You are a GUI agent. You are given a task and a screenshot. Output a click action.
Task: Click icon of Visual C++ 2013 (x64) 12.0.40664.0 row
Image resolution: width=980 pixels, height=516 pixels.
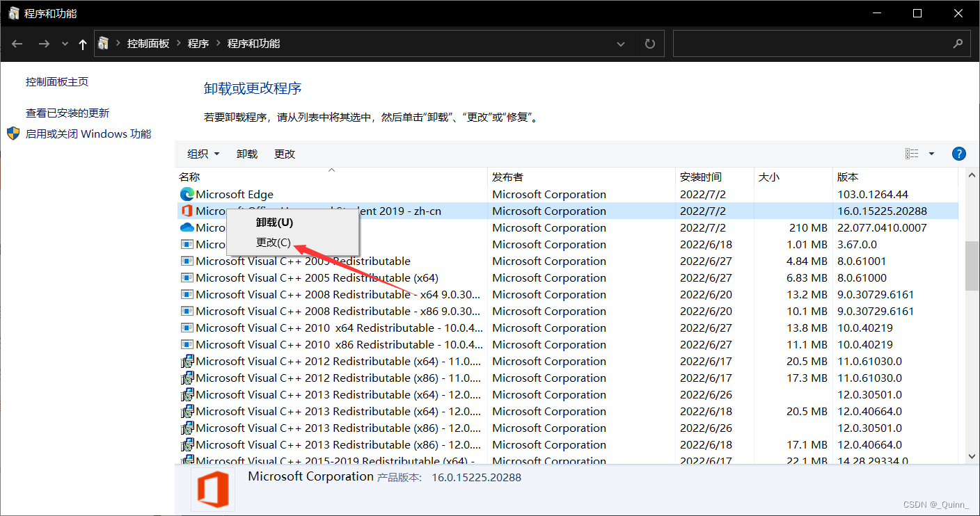(x=187, y=411)
